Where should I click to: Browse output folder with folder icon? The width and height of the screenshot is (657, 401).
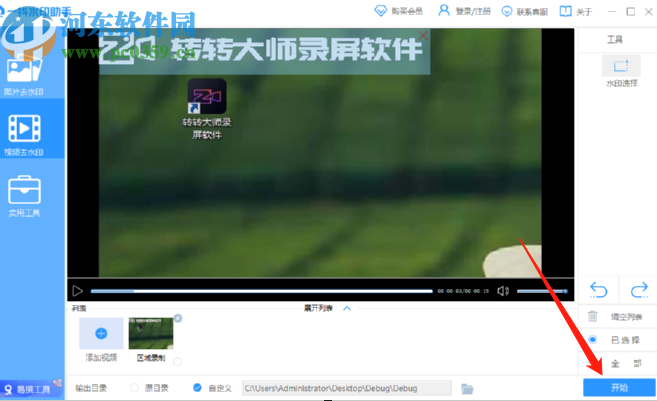(467, 389)
